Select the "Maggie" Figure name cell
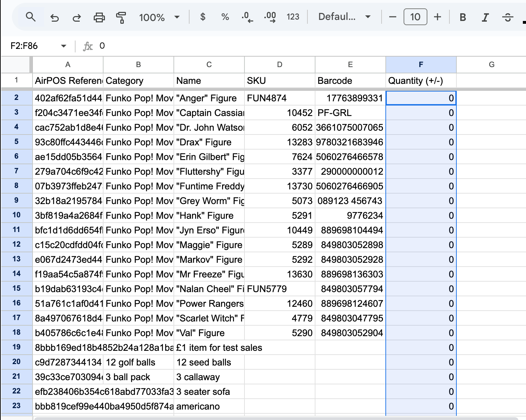 tap(209, 245)
